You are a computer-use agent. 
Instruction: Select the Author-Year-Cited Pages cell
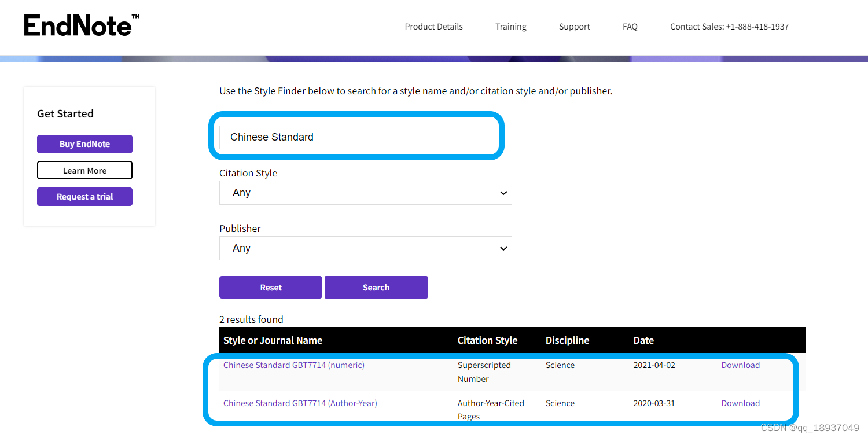(491, 410)
